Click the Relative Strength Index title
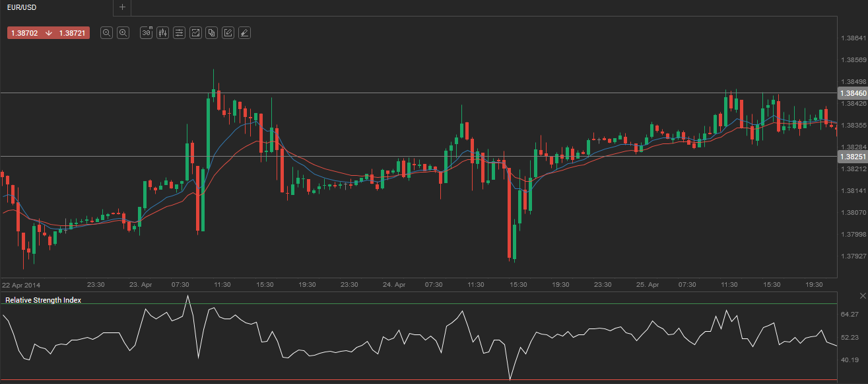 (x=44, y=300)
